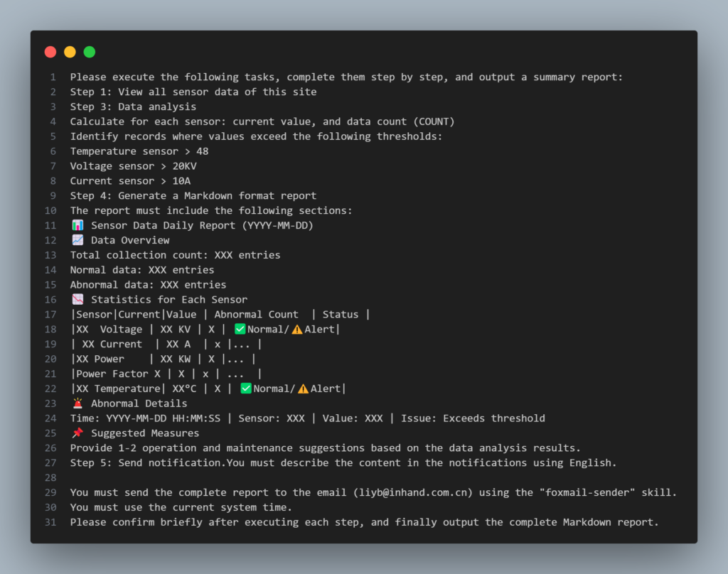Viewport: 728px width, 574px height.
Task: Click the red siren emoji beside Abnormal Details
Action: point(77,404)
